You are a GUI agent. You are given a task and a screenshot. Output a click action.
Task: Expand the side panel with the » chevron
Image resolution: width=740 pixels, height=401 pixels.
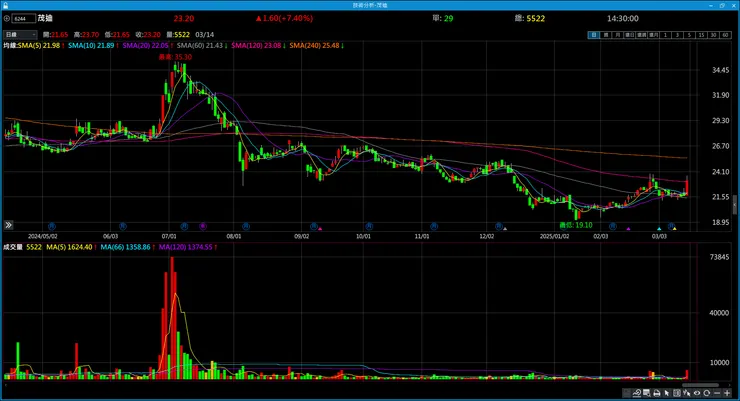pyautogui.click(x=8, y=225)
